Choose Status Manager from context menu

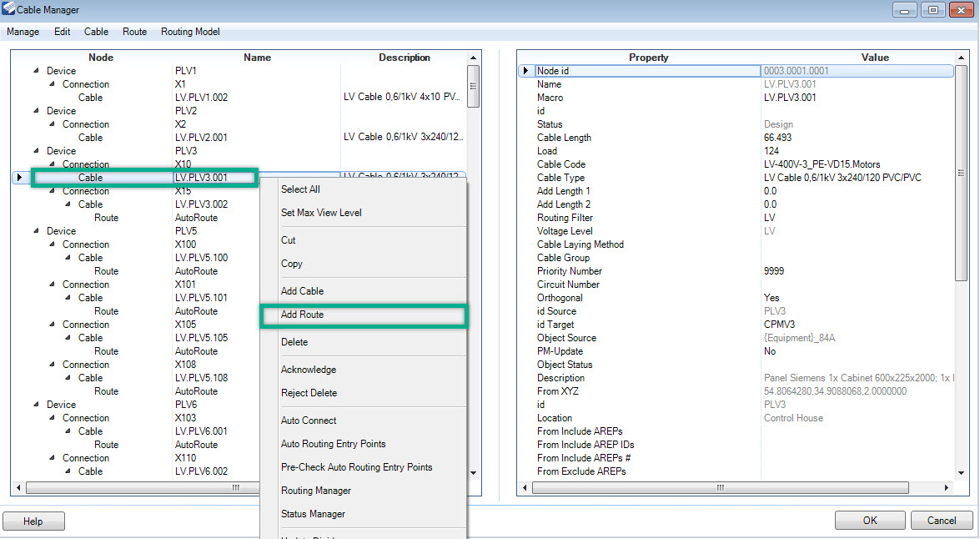click(313, 514)
